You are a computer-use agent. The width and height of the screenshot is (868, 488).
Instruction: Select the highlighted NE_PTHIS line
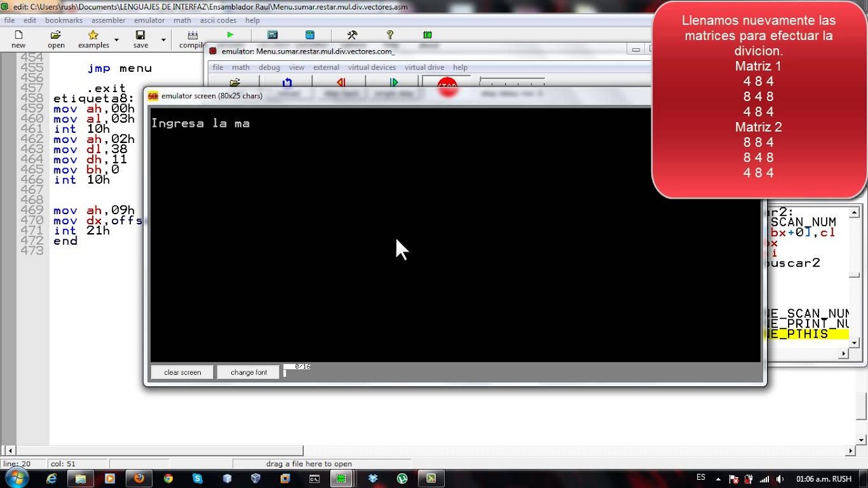click(x=807, y=334)
